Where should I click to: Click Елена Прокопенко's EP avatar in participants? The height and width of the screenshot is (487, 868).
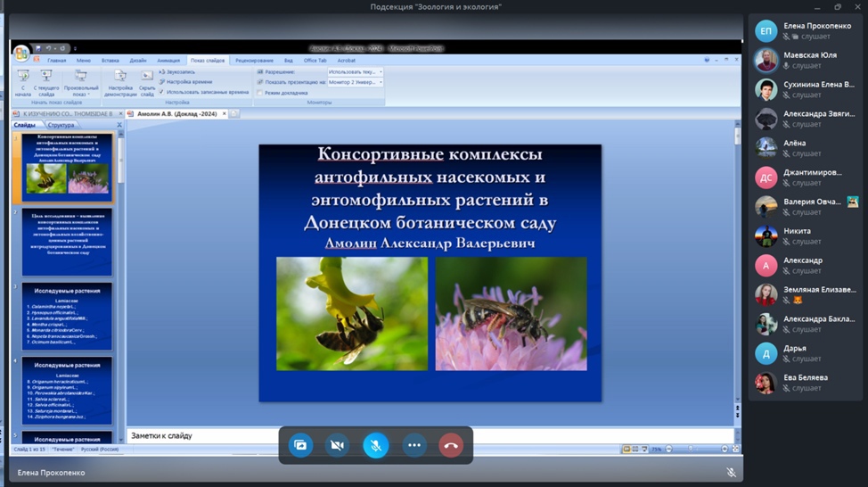(x=766, y=31)
